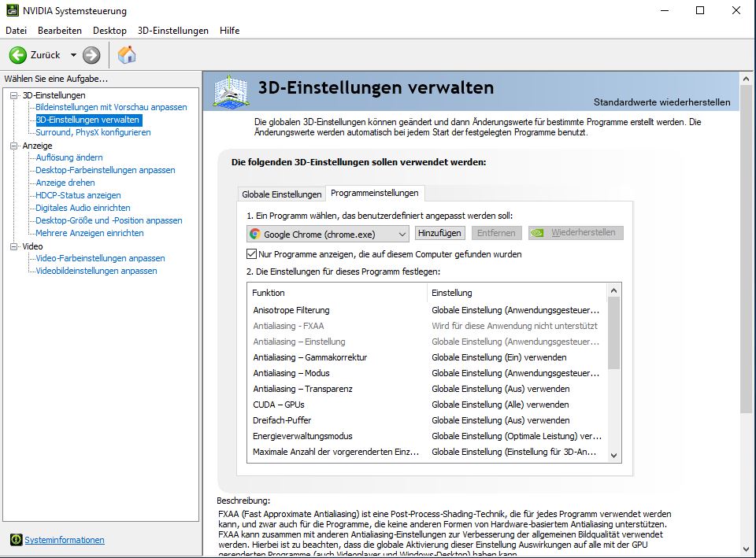The width and height of the screenshot is (756, 558).
Task: Select the Antialiasing - FXAA row
Action: (427, 326)
